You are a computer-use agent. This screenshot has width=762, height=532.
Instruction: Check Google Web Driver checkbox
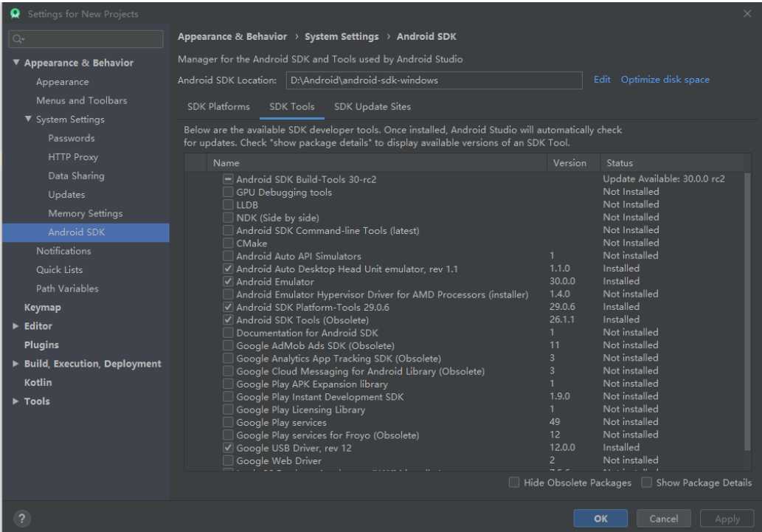pos(228,460)
